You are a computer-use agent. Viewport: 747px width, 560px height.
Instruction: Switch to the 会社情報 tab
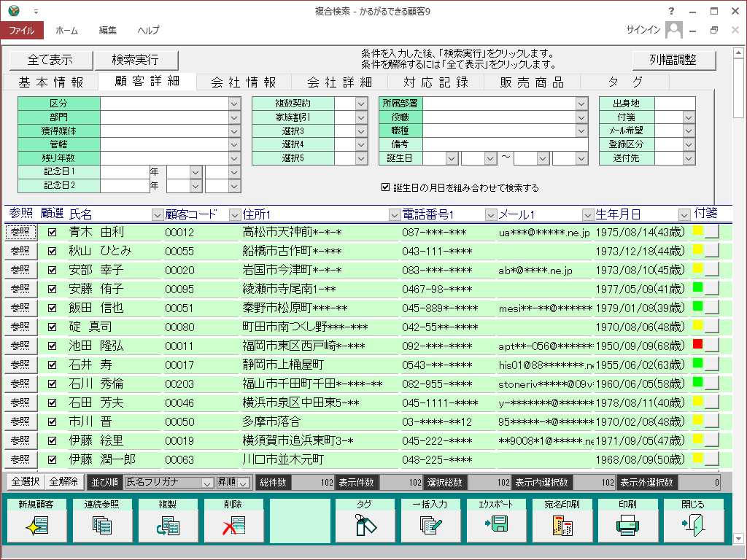point(243,82)
